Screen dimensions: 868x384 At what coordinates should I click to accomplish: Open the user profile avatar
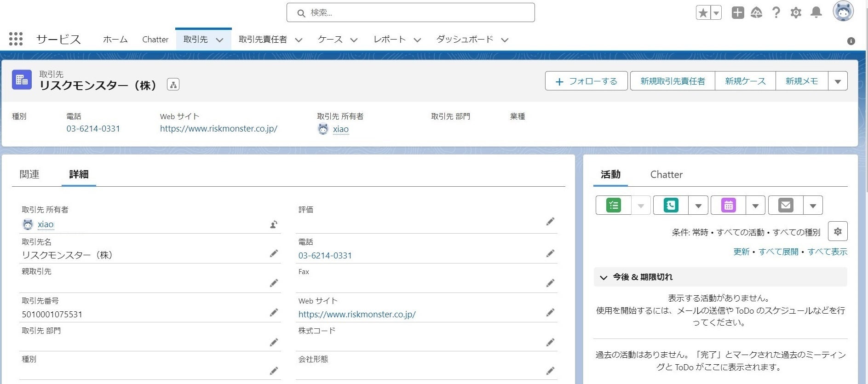[843, 11]
